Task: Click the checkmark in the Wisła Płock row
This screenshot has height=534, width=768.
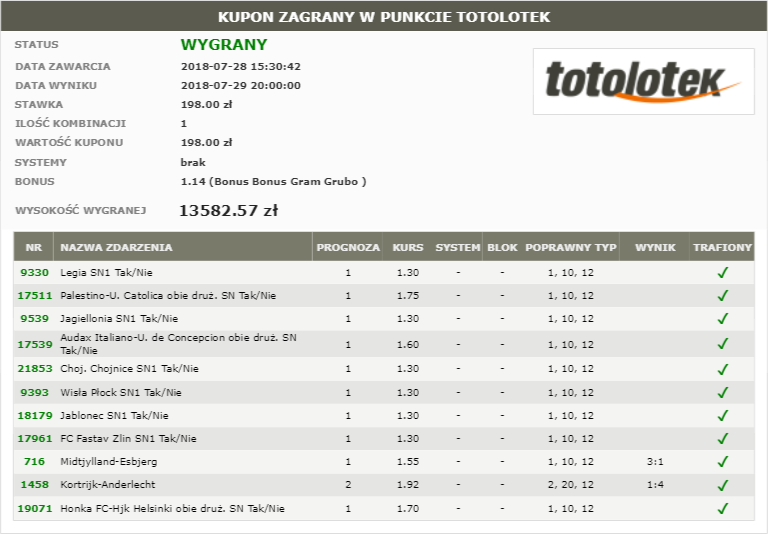Action: click(x=722, y=392)
